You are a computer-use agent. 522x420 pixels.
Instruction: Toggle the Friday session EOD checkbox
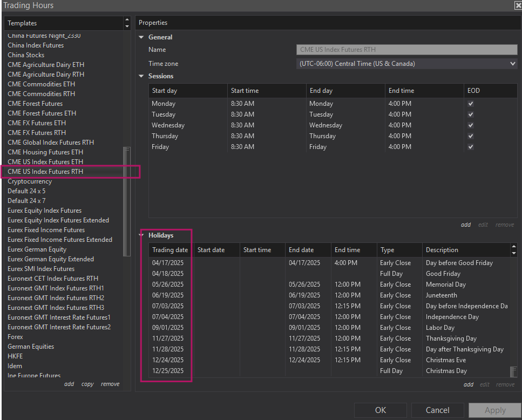tap(471, 147)
